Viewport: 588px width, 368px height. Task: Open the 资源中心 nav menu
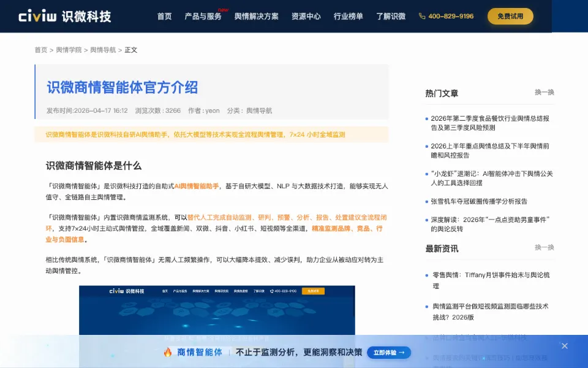[x=306, y=16]
